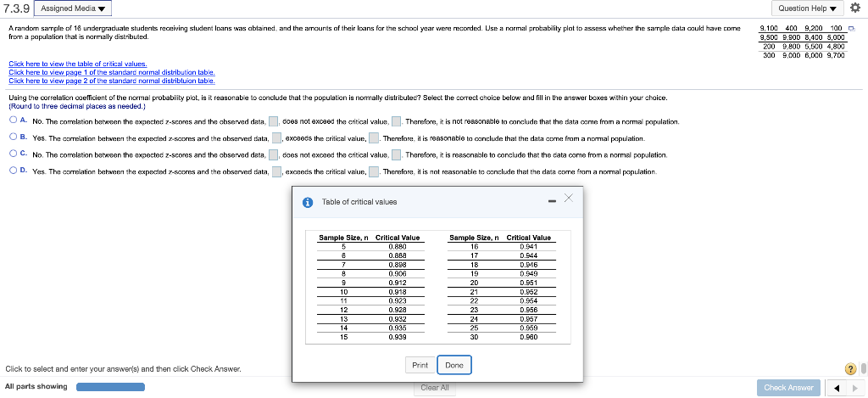Click critical value 0.939 for sample size 15
This screenshot has width=868, height=398.
point(398,336)
